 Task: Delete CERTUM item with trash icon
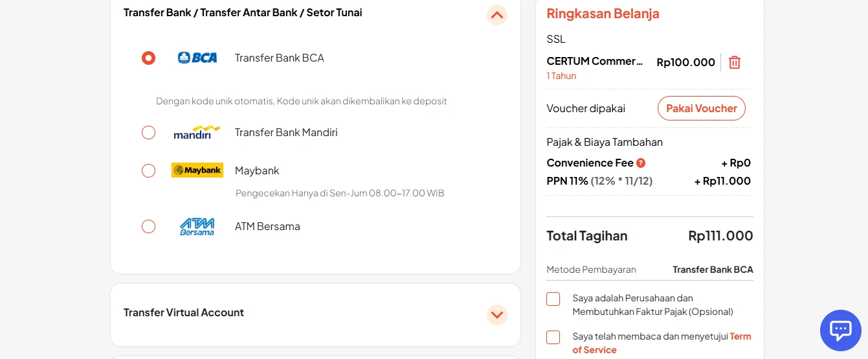tap(735, 62)
